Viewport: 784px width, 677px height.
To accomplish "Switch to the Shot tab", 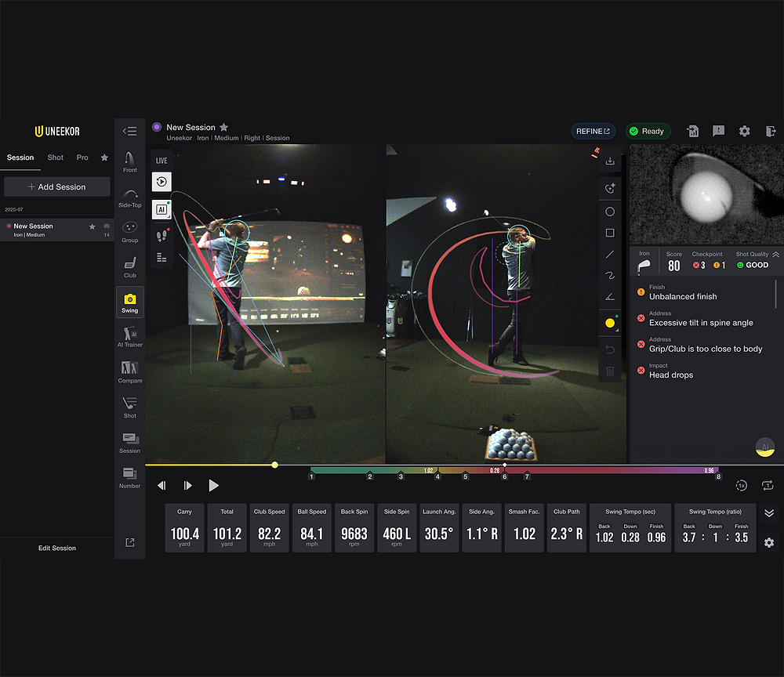I will pyautogui.click(x=55, y=157).
